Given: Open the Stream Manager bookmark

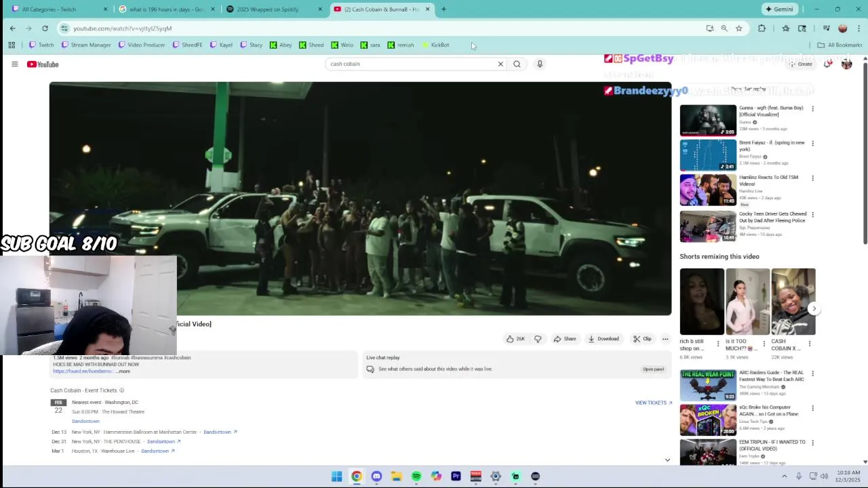Looking at the screenshot, I should click(x=86, y=45).
